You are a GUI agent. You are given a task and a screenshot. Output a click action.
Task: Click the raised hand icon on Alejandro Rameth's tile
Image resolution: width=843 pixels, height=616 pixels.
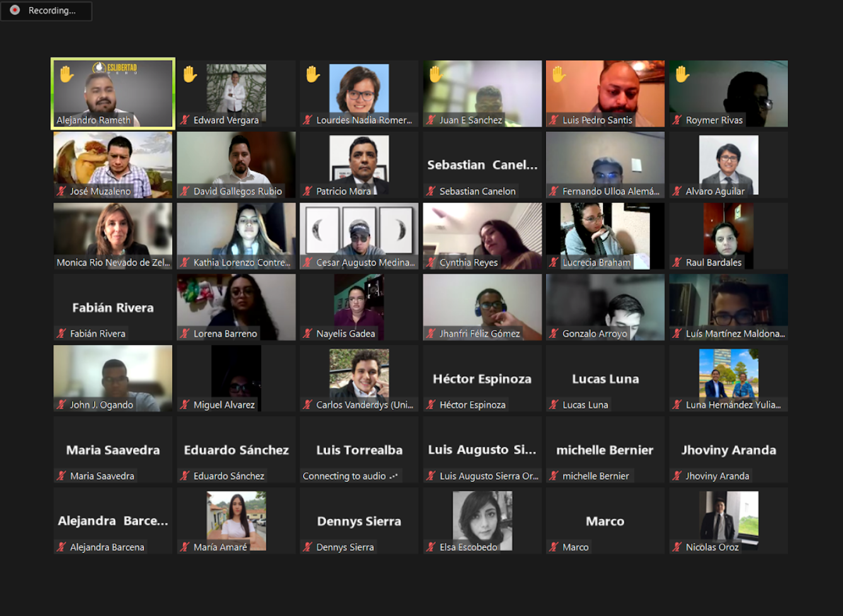pyautogui.click(x=66, y=74)
